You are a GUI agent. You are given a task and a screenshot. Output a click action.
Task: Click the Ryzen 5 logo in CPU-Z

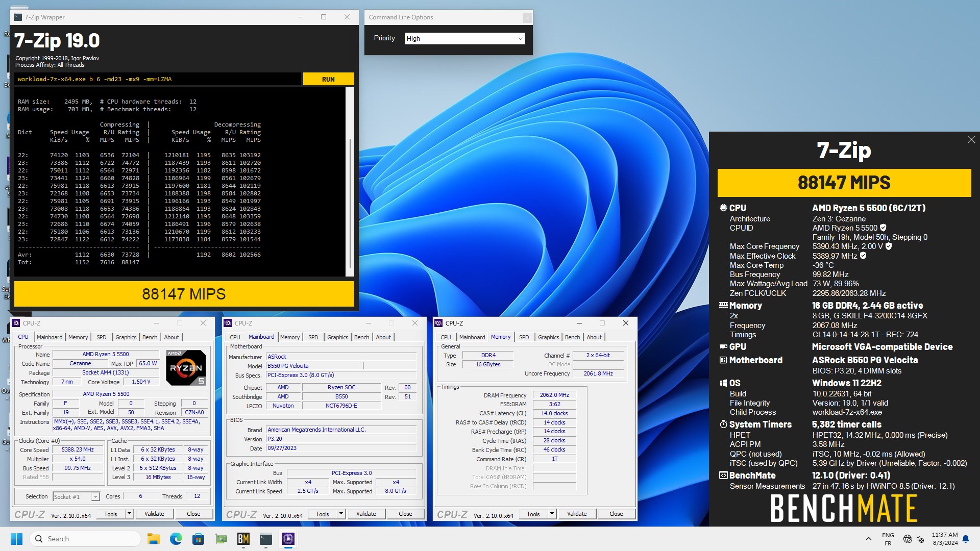pos(186,367)
